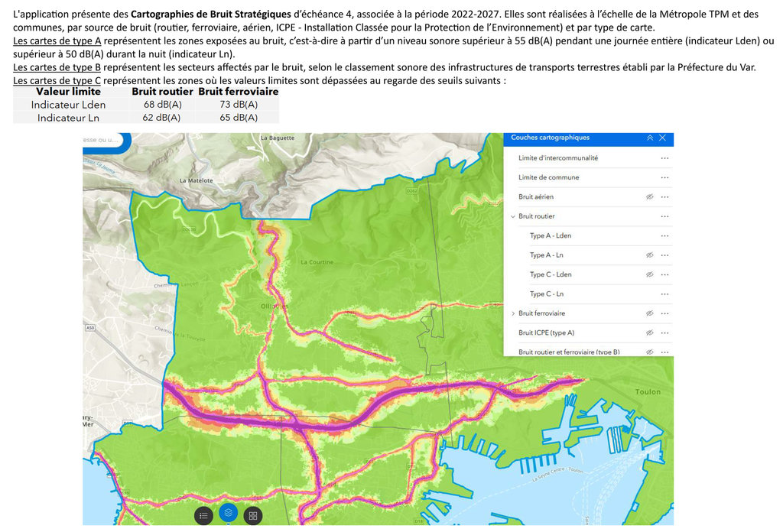Select the Limite de commune layer entry
This screenshot has width=783, height=532.
click(x=548, y=177)
